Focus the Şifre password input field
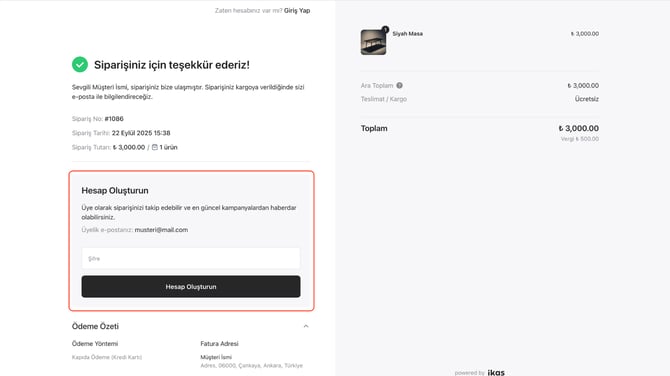Image resolution: width=670 pixels, height=376 pixels. [191, 258]
